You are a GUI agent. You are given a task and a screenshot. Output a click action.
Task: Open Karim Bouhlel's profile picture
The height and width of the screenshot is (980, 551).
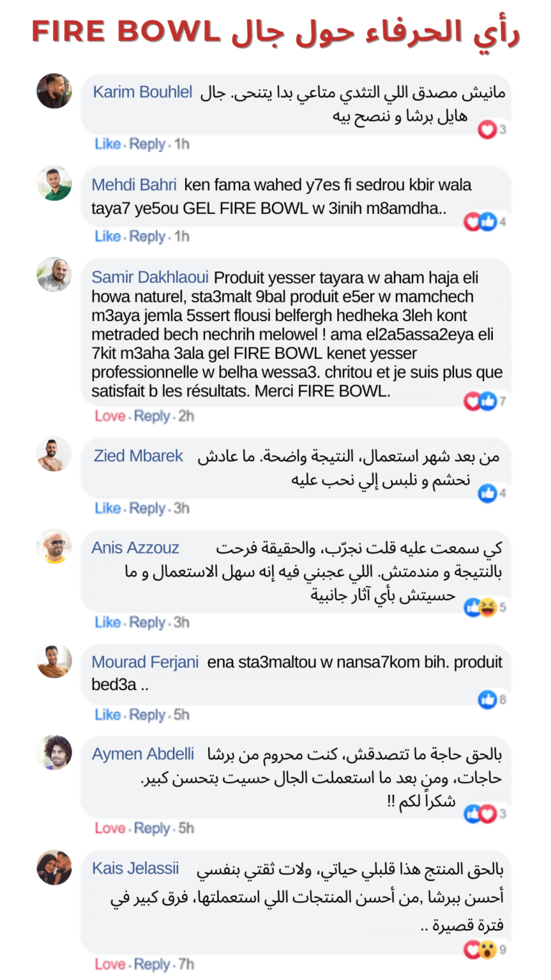[55, 91]
